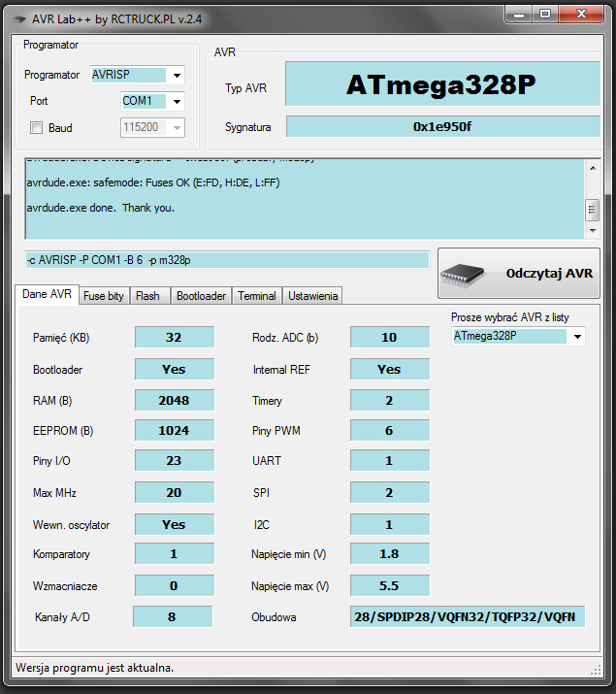Click the AVR Lab++ title bar icon
Viewport: 616px width, 694px height.
tap(19, 19)
